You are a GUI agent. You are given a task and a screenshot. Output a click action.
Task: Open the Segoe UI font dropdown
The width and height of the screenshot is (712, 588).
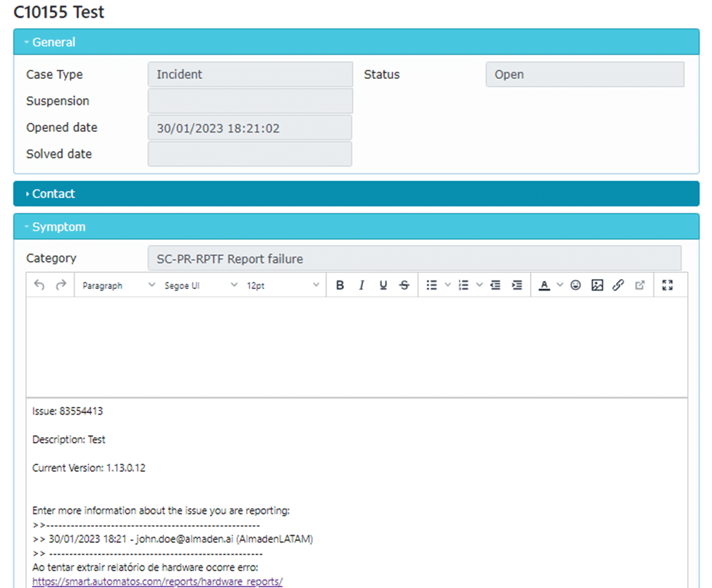click(201, 286)
